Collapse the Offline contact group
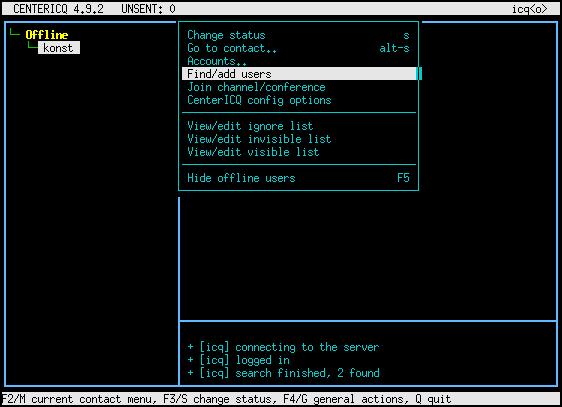Screen dimensions: 562x407 click(x=47, y=35)
